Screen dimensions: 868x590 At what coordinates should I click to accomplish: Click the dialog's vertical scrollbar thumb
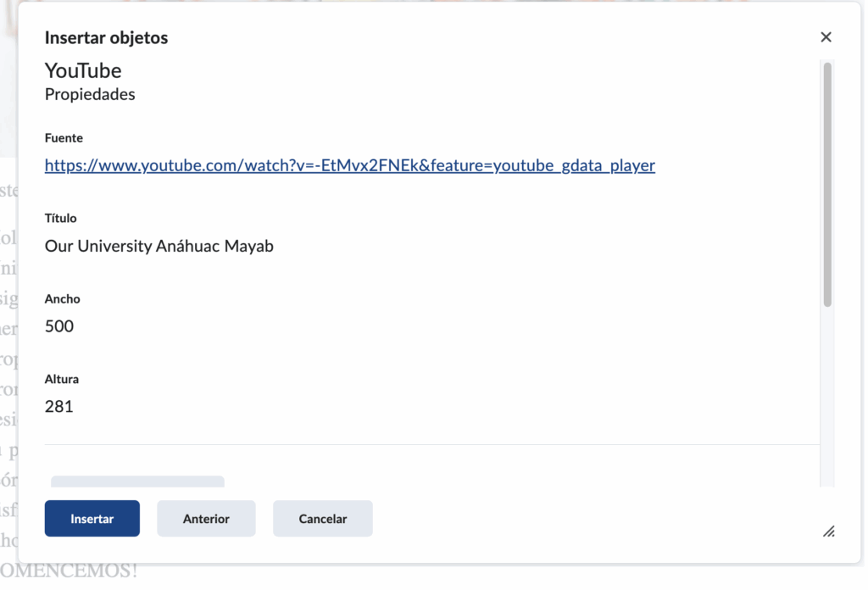(x=827, y=183)
